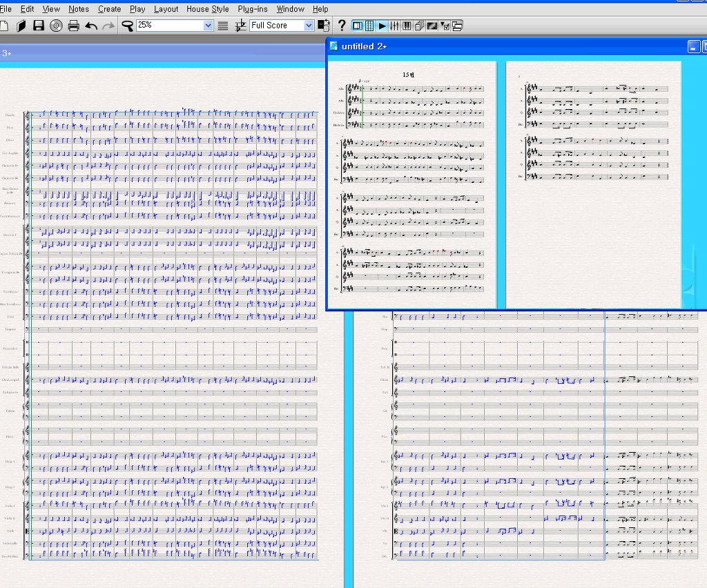Open the Open file folder icon
The width and height of the screenshot is (707, 588).
[21, 26]
